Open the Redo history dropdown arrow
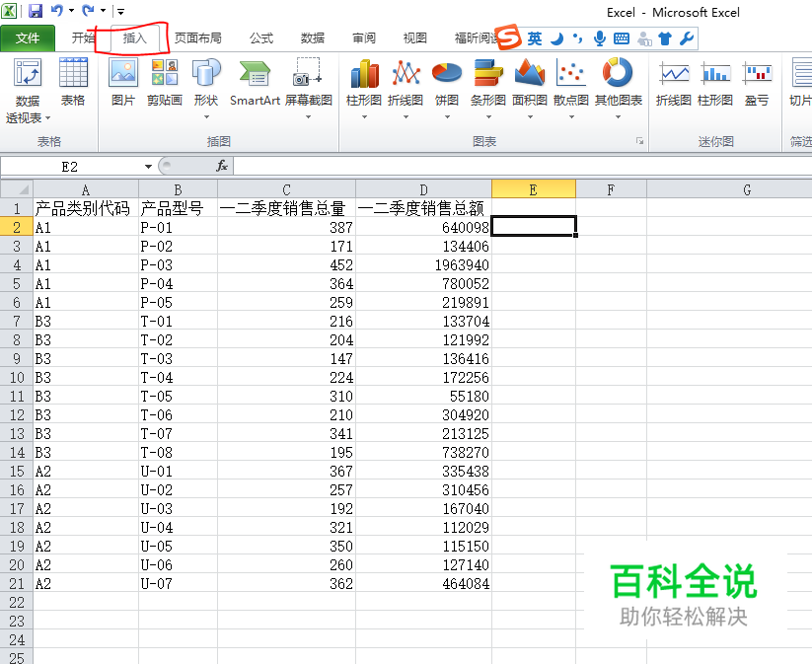The height and width of the screenshot is (664, 812). [103, 11]
